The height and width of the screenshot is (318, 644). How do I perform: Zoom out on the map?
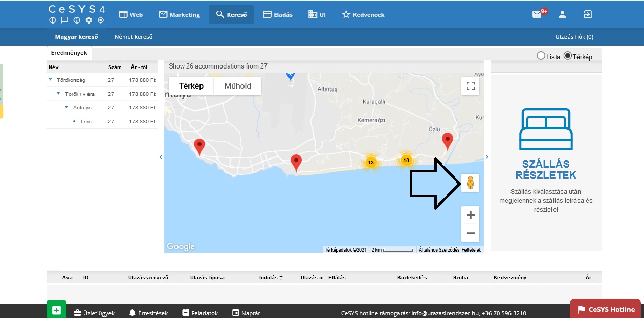(x=470, y=233)
